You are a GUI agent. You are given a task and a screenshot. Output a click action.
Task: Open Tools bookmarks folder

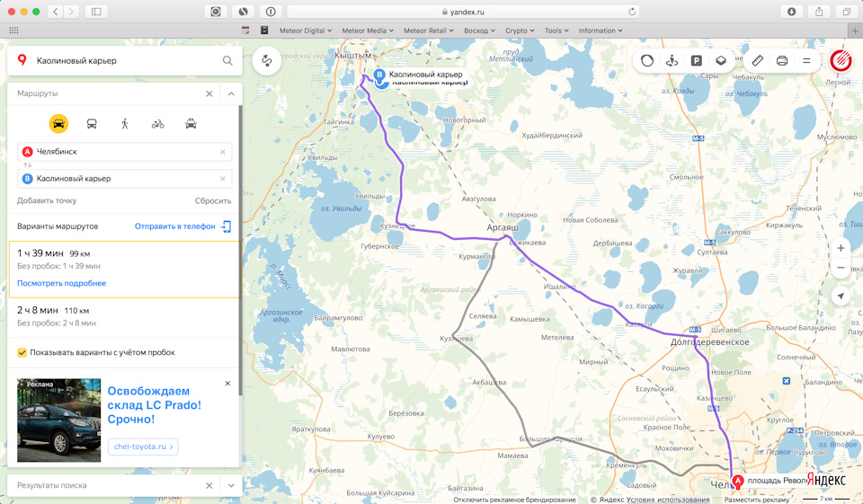(x=556, y=31)
